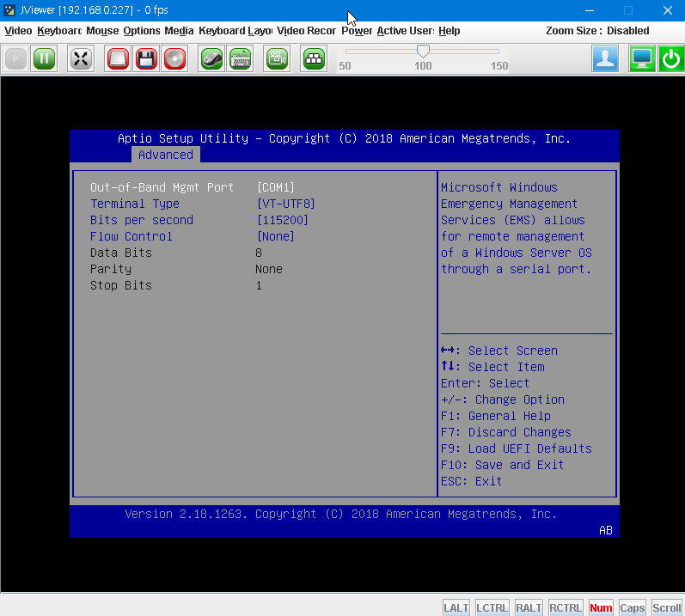Toggle full screen mode icon
The height and width of the screenshot is (616, 685).
coord(81,58)
